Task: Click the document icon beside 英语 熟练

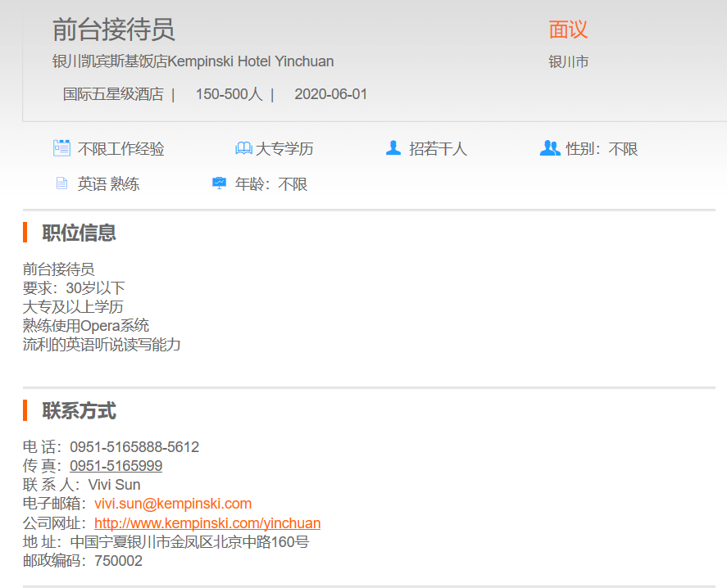Action: point(61,183)
